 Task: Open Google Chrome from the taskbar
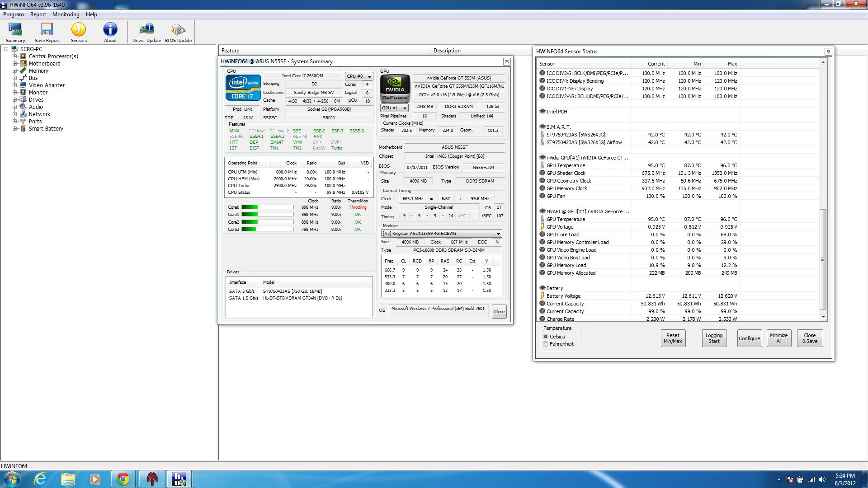[123, 479]
